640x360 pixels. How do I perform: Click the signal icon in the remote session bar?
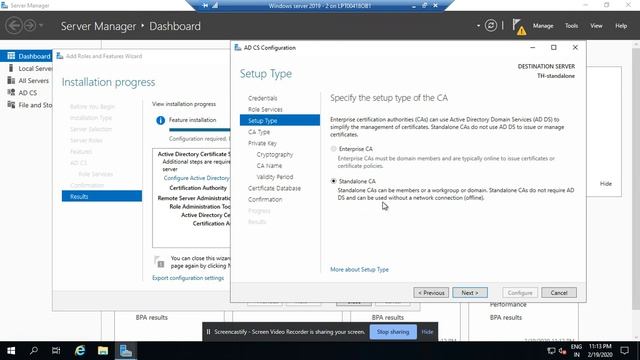pos(215,6)
